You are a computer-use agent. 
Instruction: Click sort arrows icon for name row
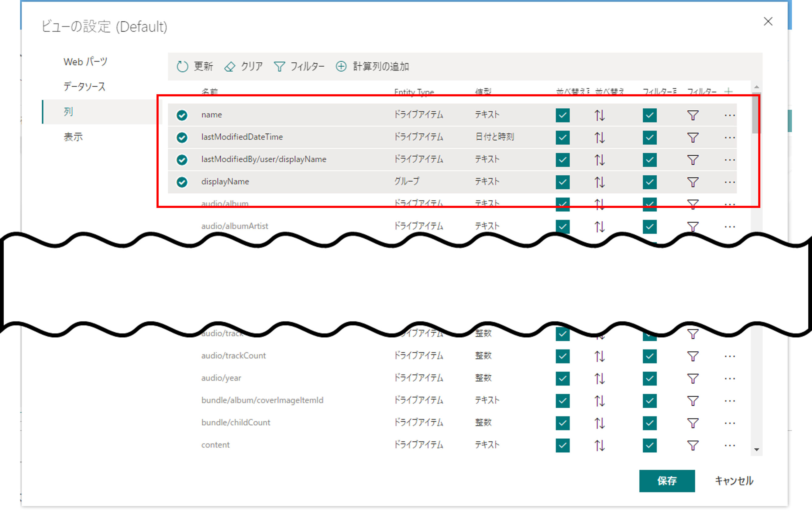pos(599,115)
